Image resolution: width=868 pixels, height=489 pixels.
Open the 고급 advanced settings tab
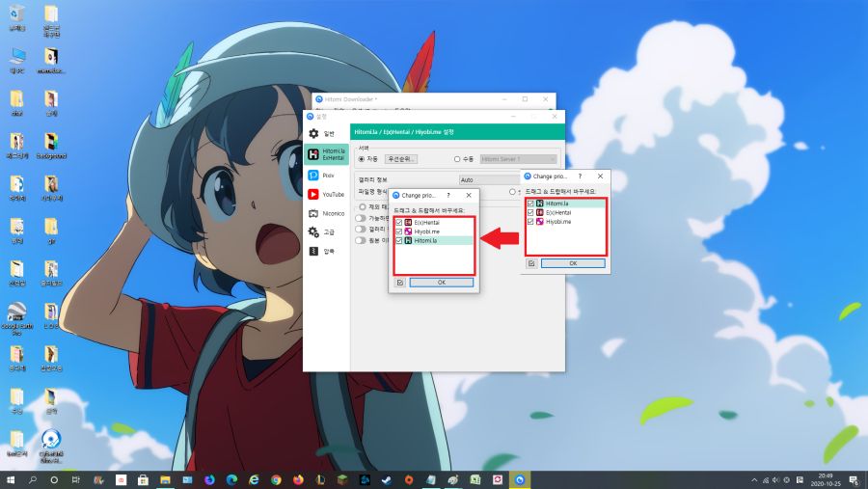pos(327,232)
